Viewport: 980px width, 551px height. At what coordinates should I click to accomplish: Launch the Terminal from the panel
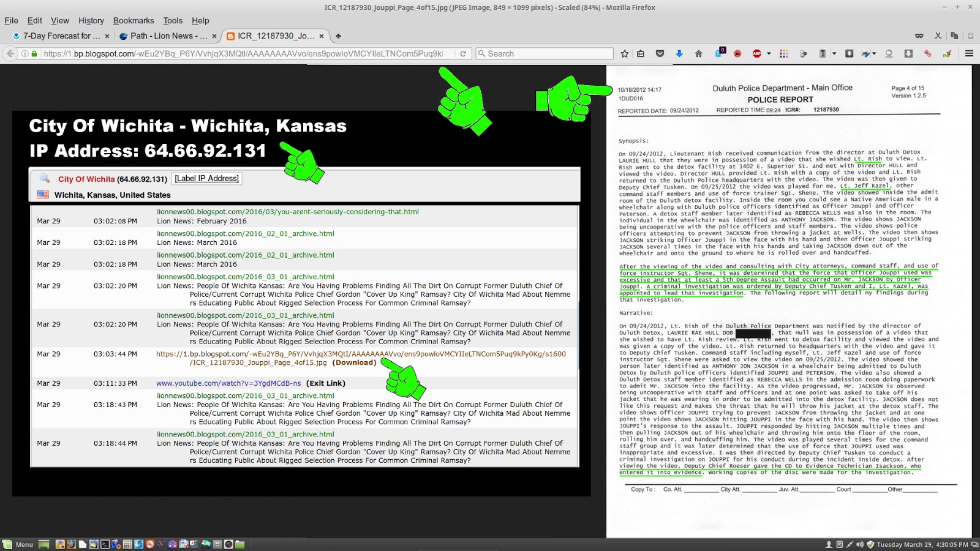(105, 544)
